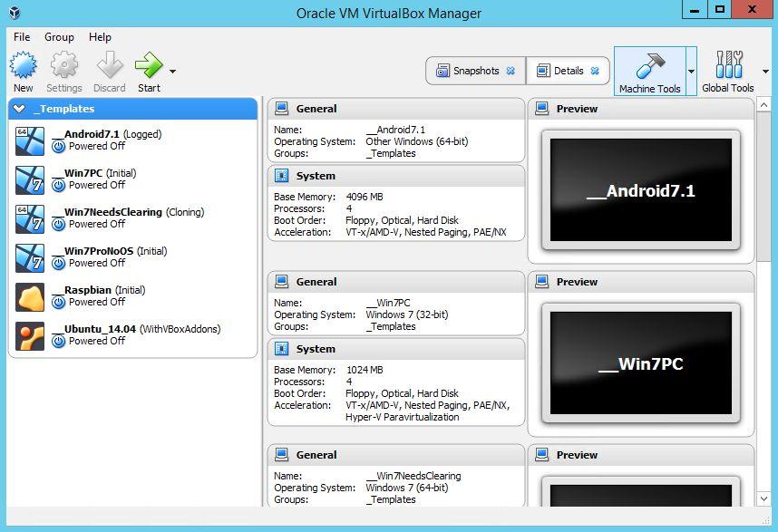Click System chip icon for __Win7PC
The height and width of the screenshot is (532, 778).
click(281, 349)
